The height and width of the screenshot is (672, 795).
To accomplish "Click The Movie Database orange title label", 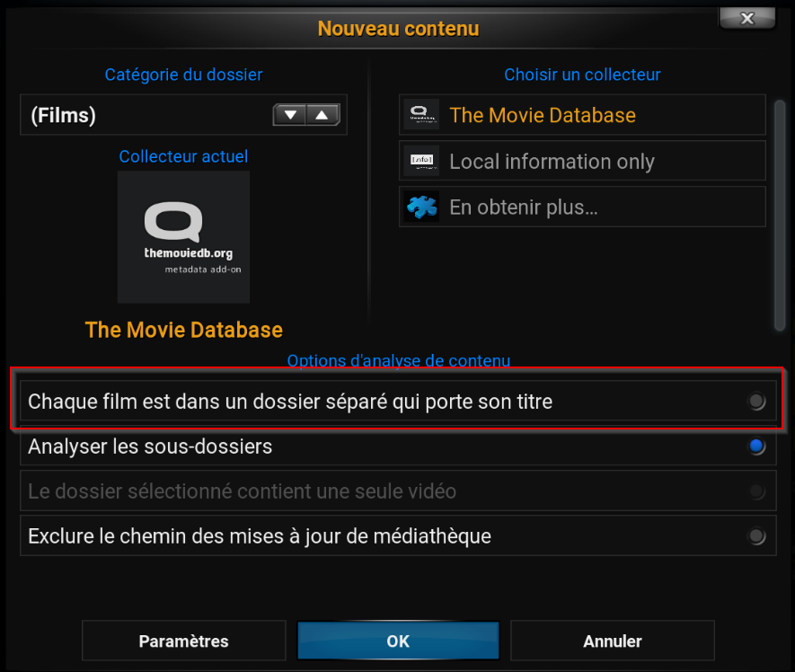I will coord(183,330).
